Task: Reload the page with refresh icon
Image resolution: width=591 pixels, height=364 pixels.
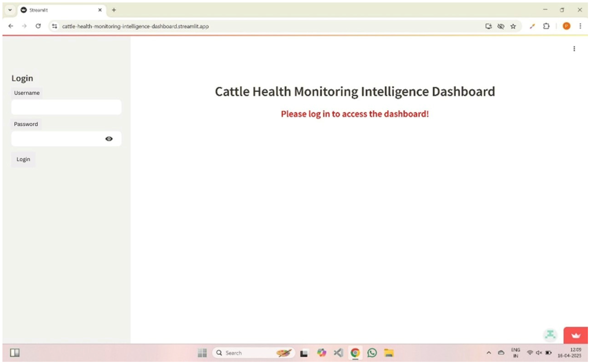Action: click(38, 26)
